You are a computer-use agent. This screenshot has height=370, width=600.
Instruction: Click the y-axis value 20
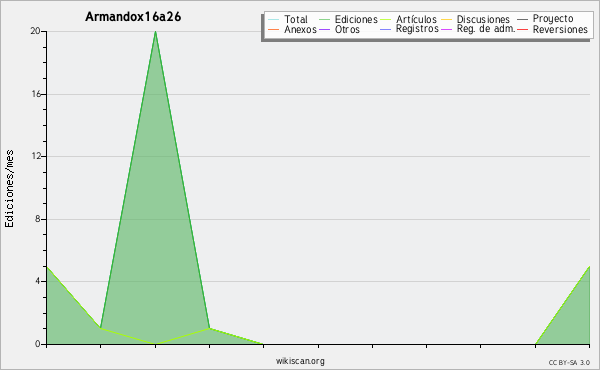35,31
